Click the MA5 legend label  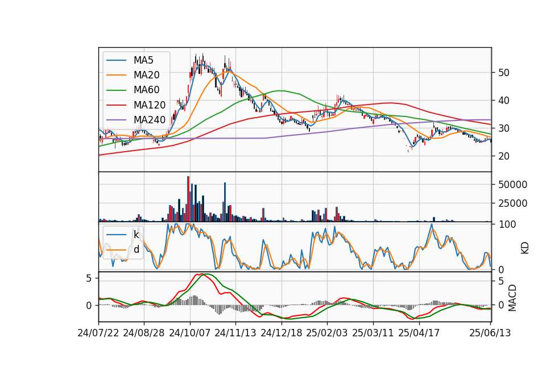[x=143, y=60]
